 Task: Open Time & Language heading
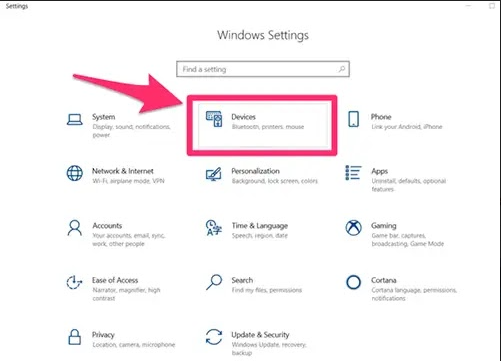(260, 226)
